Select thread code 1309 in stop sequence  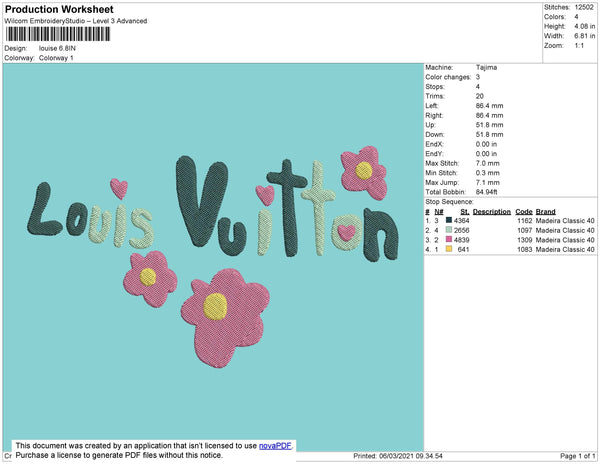tap(525, 240)
